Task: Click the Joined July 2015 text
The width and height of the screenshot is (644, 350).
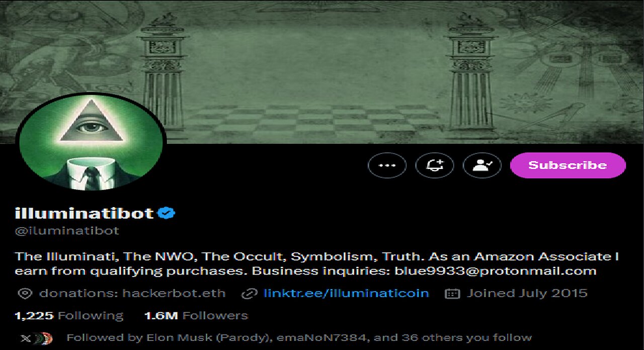Action: tap(527, 293)
